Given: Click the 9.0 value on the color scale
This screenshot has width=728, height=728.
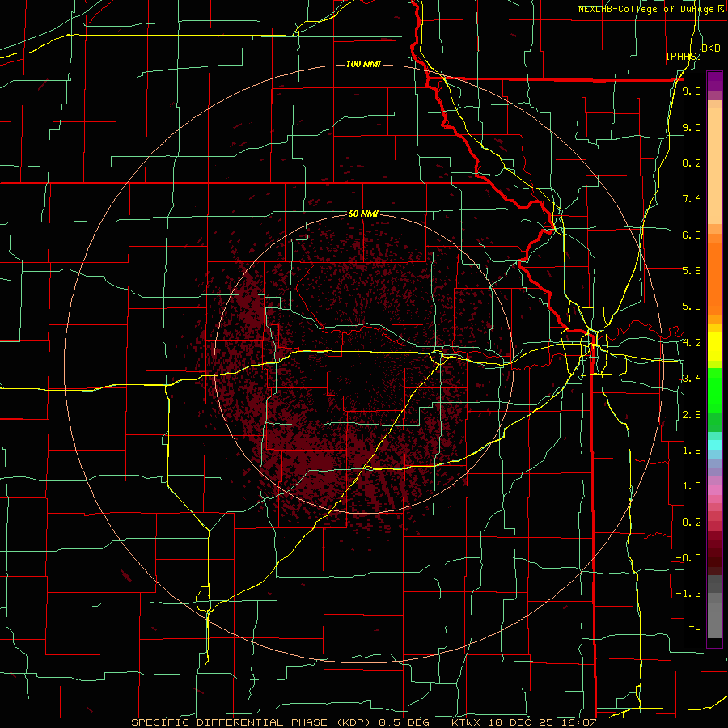Looking at the screenshot, I should click(692, 127).
